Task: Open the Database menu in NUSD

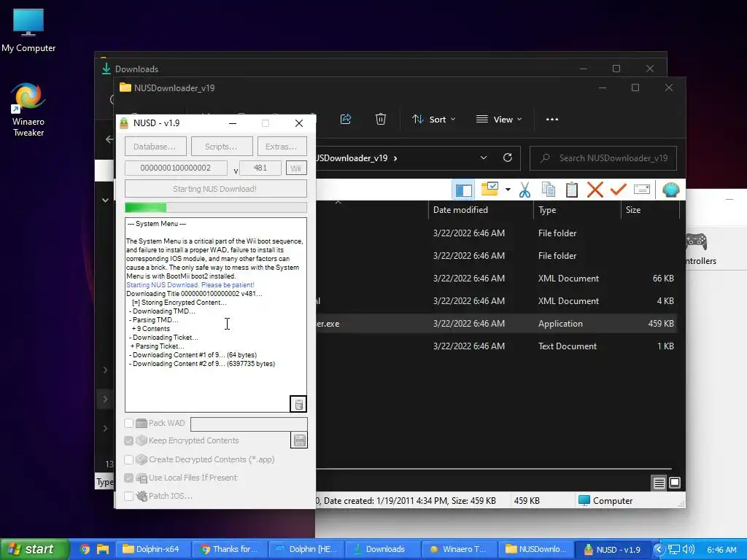Action: (x=155, y=147)
